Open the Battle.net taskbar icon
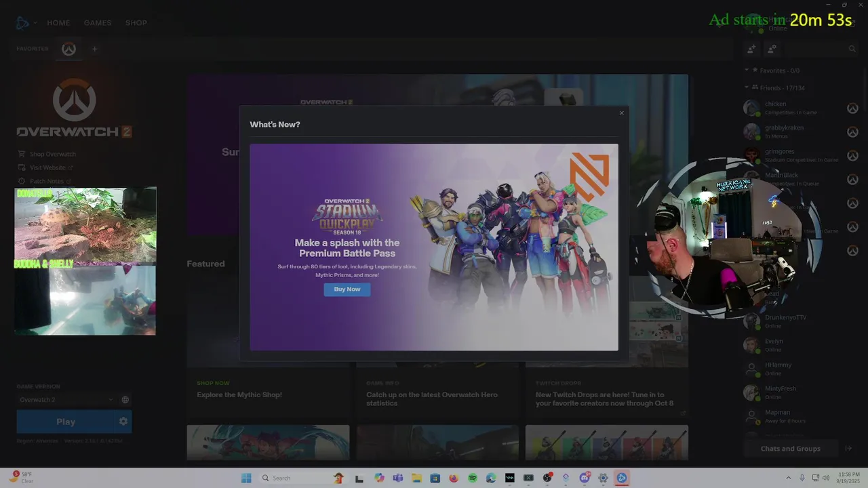 tap(621, 478)
